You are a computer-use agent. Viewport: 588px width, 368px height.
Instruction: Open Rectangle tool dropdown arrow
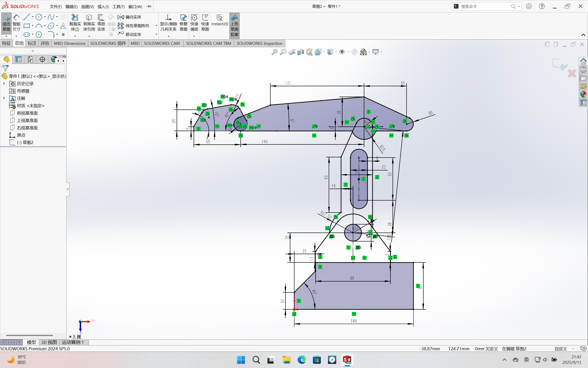pos(33,26)
